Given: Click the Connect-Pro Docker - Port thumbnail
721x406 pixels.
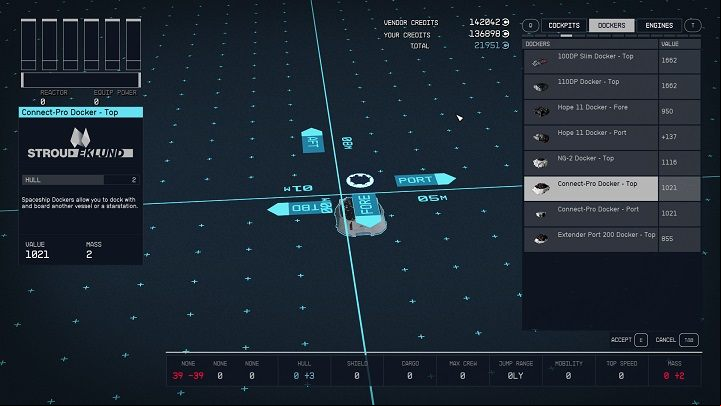Looking at the screenshot, I should 541,214.
